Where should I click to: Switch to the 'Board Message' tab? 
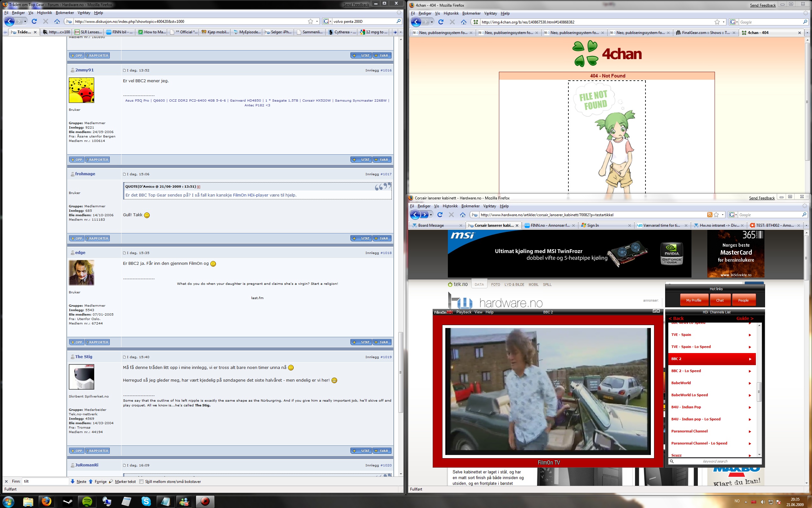pyautogui.click(x=437, y=225)
